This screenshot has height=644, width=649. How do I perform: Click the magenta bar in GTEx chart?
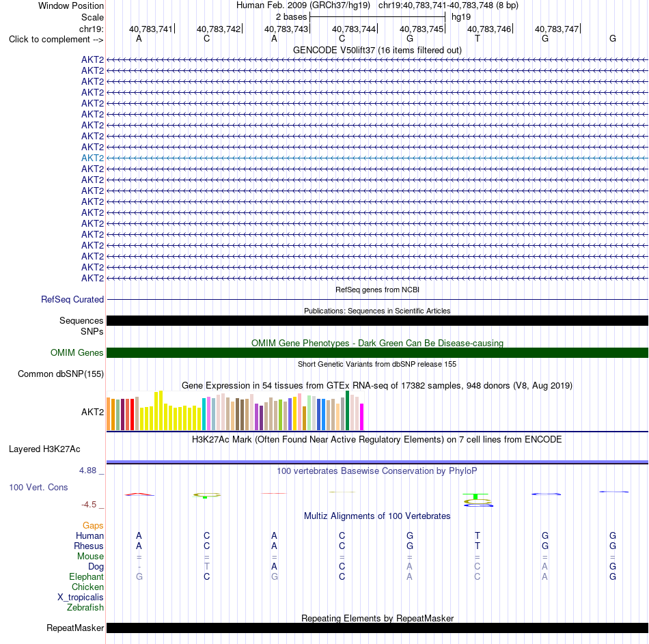362,417
